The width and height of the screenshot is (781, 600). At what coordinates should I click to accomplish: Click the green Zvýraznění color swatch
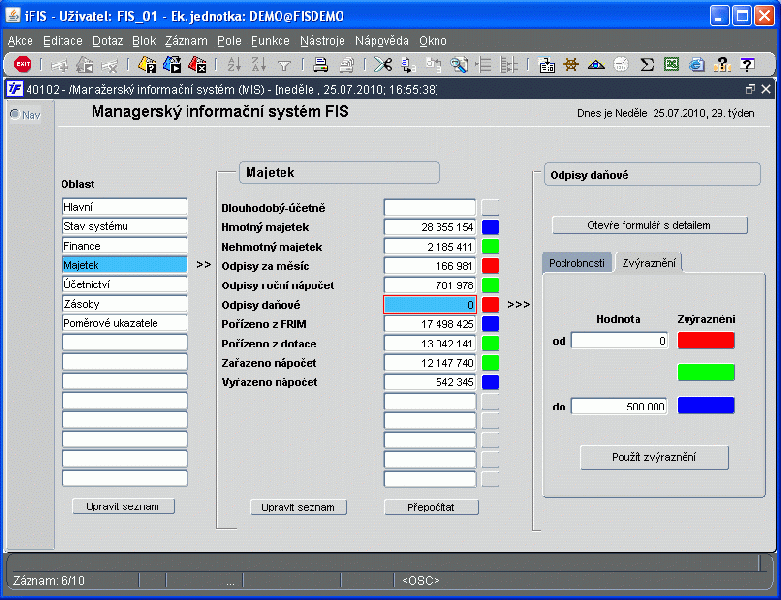click(x=706, y=372)
